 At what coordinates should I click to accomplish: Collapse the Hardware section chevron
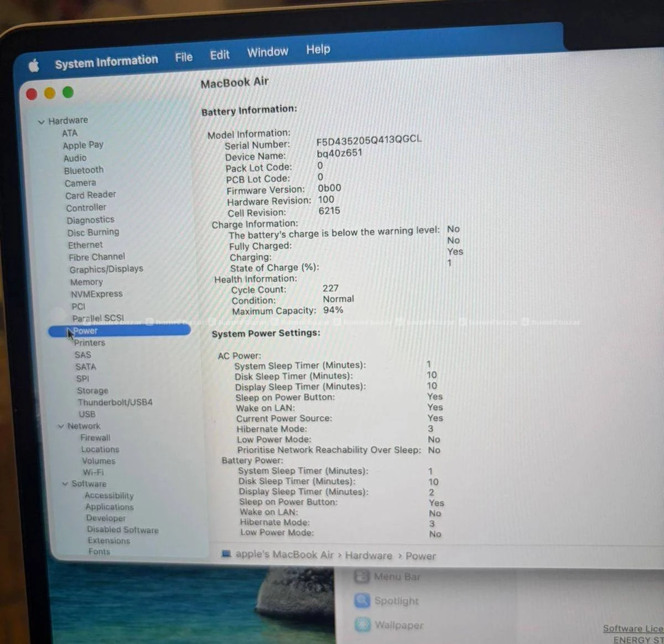click(41, 122)
